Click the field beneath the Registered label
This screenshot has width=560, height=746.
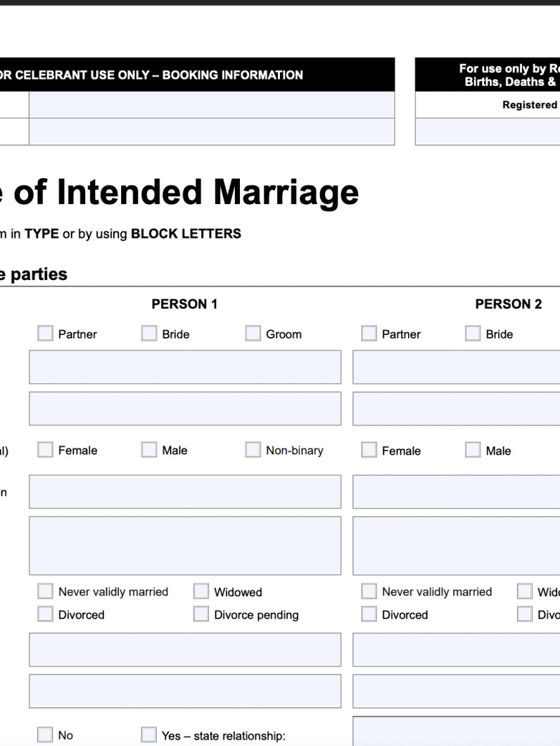(x=487, y=132)
